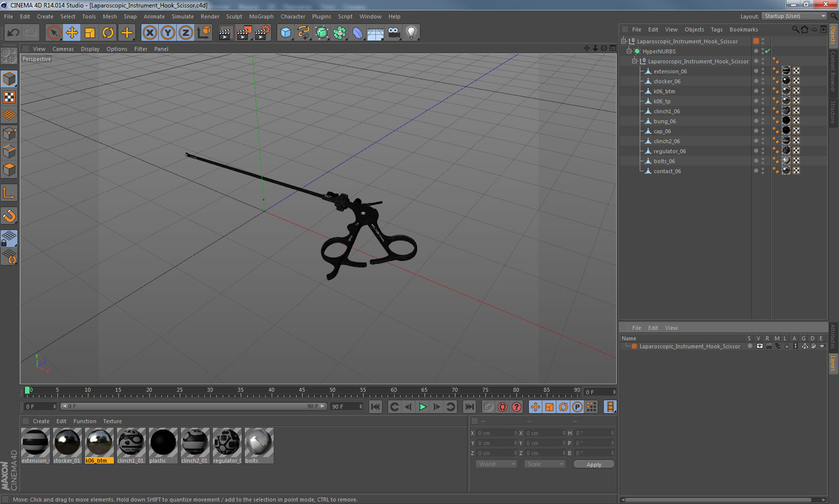Image resolution: width=839 pixels, height=504 pixels.
Task: Enable the Axis mode tool
Action: pyautogui.click(x=9, y=193)
